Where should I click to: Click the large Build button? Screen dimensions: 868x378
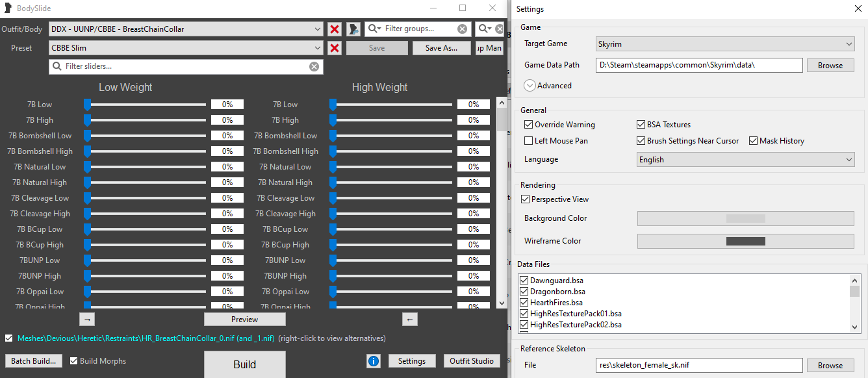click(244, 364)
